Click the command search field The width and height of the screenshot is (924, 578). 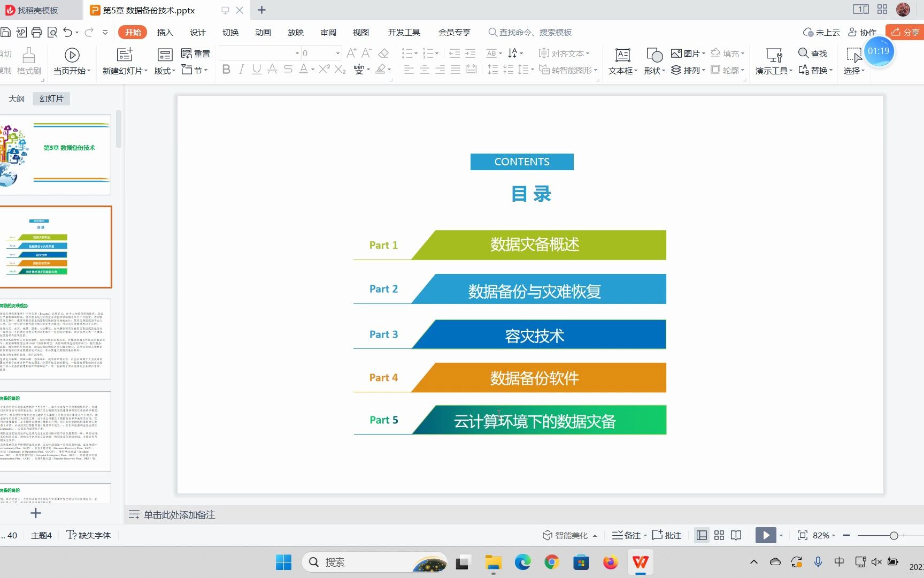(x=530, y=32)
